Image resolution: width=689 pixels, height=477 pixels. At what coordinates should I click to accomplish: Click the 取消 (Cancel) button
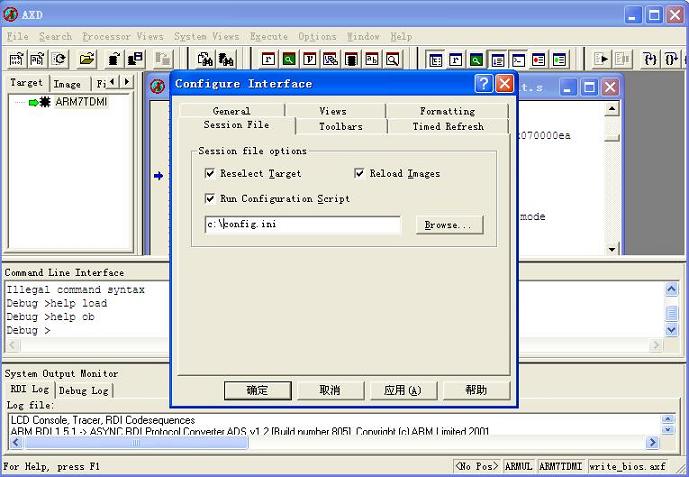coord(330,390)
